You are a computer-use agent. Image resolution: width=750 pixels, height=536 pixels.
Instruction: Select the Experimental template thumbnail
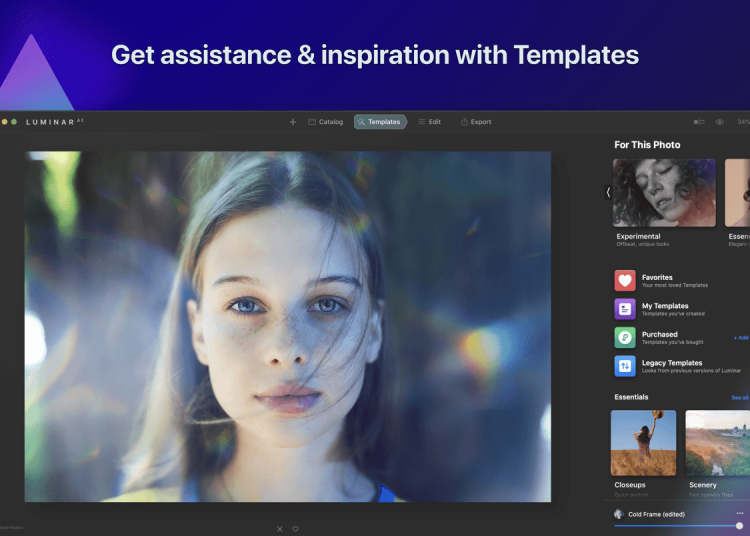click(665, 192)
